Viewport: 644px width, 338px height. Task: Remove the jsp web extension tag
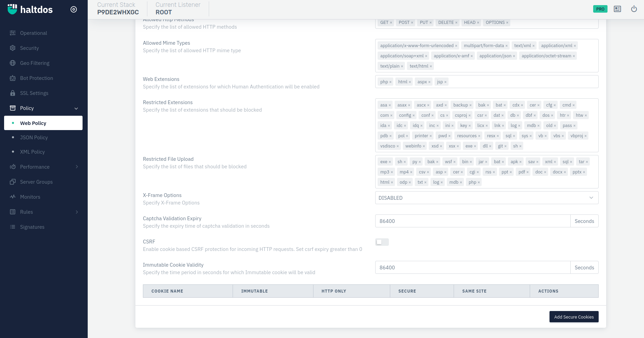445,82
